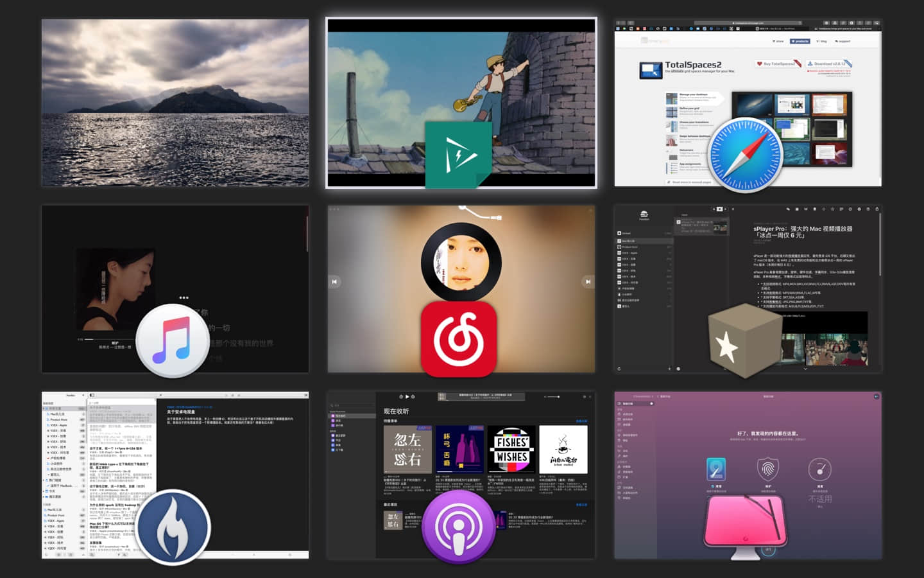Click the iTunes music note icon
Viewport: 924px width, 578px height.
click(173, 340)
